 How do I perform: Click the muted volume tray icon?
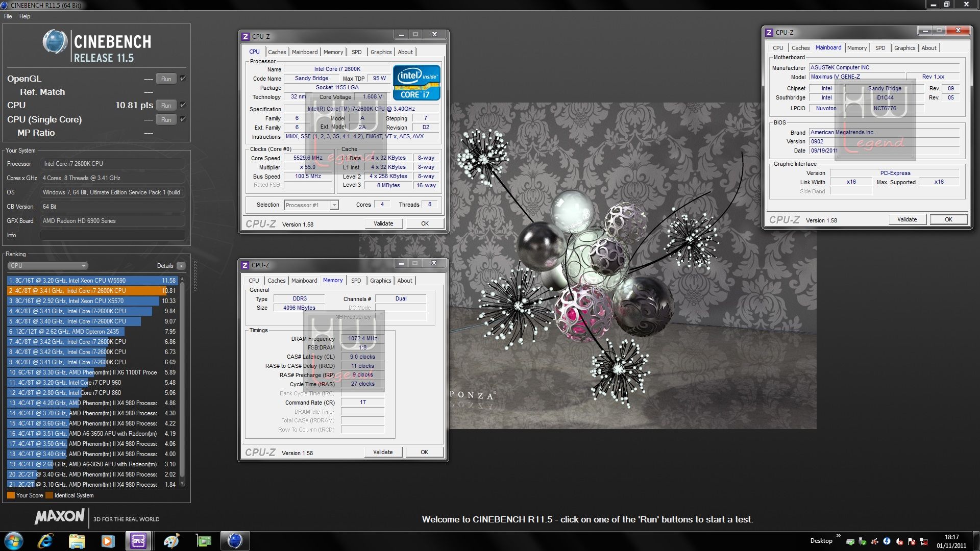pyautogui.click(x=899, y=541)
